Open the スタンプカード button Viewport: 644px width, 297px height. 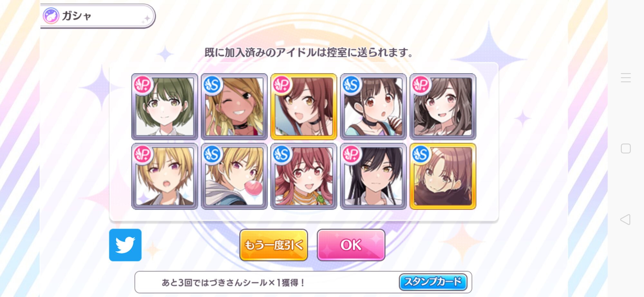click(433, 282)
